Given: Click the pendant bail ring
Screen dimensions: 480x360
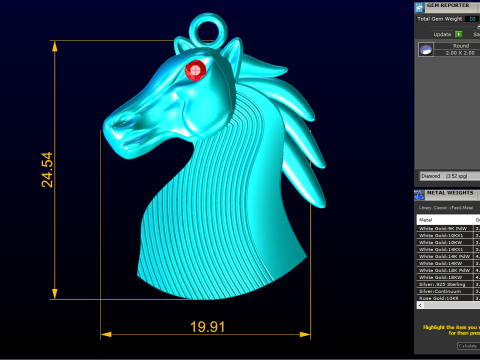Looking at the screenshot, I should [x=208, y=31].
